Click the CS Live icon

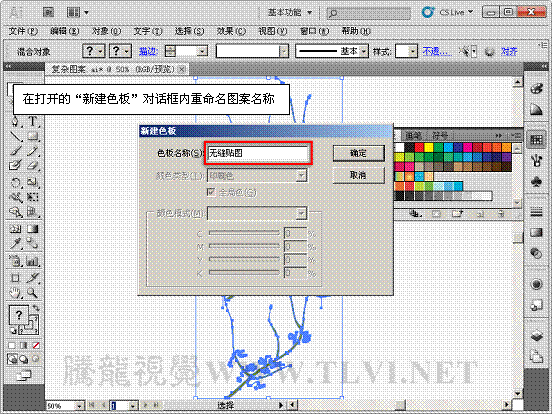pyautogui.click(x=428, y=12)
